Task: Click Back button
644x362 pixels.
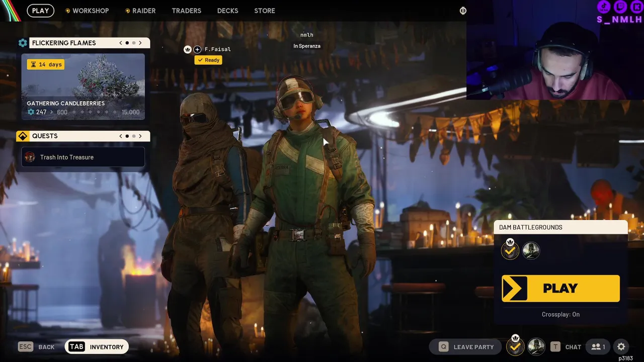Action: pos(36,346)
